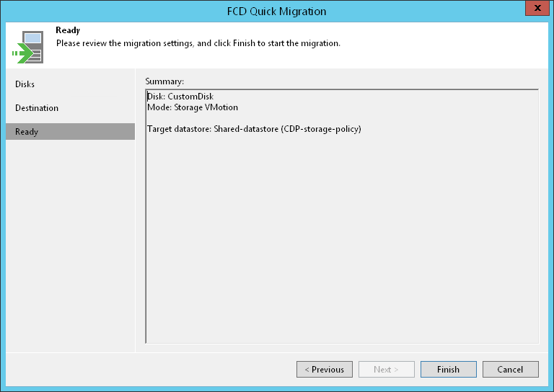Click the Previous button

pos(325,370)
